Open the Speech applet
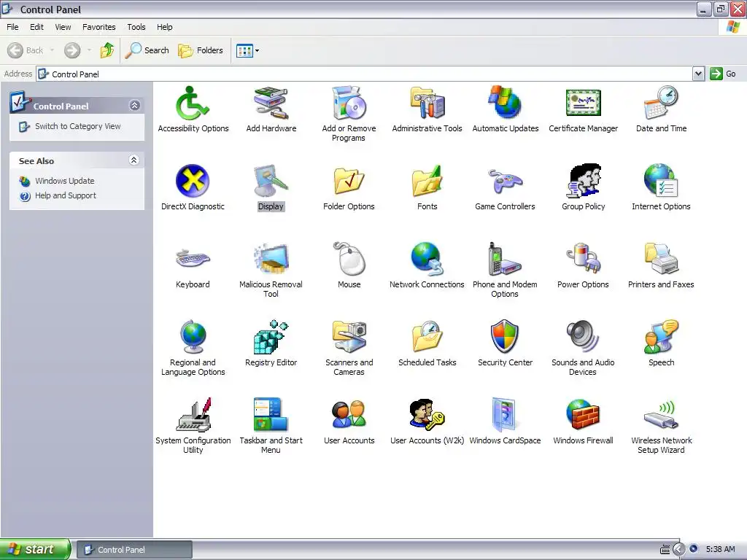 pos(661,337)
